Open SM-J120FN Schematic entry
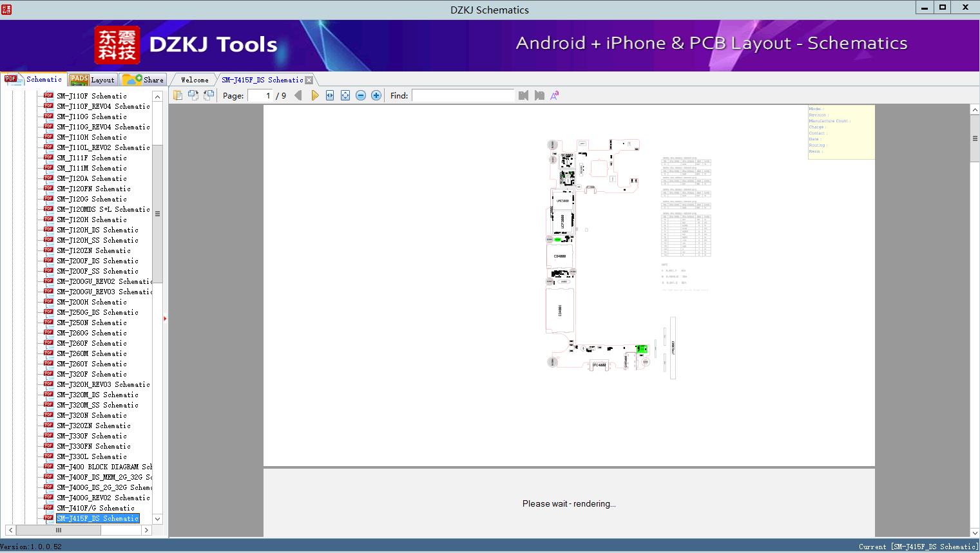Screen dimensions: 980x553 coord(93,189)
